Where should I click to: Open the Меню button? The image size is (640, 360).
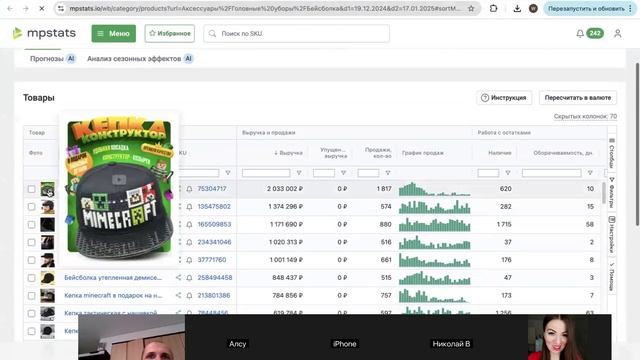[113, 33]
